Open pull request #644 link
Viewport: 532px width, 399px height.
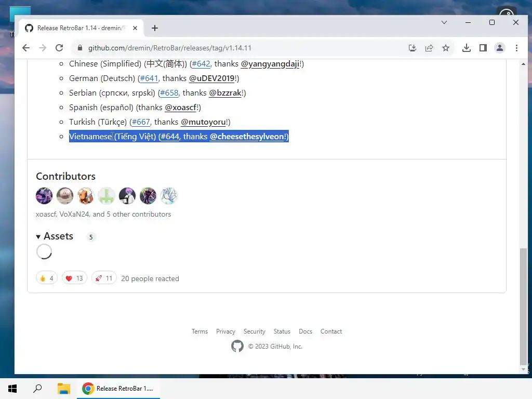(x=170, y=137)
